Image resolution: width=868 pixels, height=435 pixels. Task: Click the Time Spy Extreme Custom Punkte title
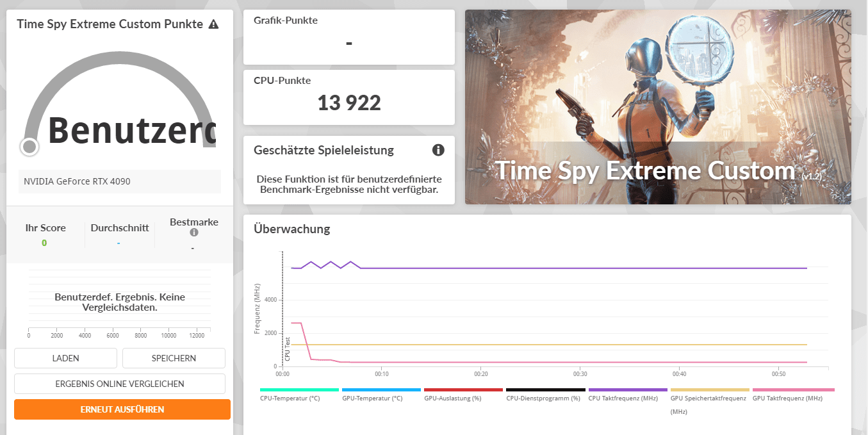tap(110, 24)
